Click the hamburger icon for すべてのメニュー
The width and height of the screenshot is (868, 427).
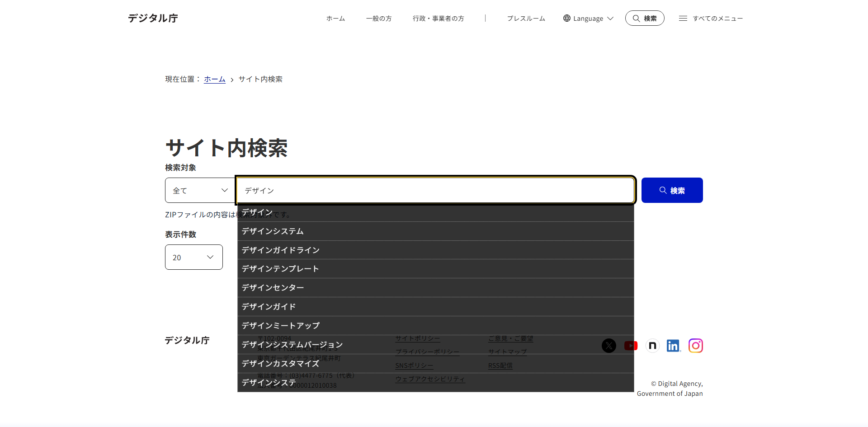[683, 19]
